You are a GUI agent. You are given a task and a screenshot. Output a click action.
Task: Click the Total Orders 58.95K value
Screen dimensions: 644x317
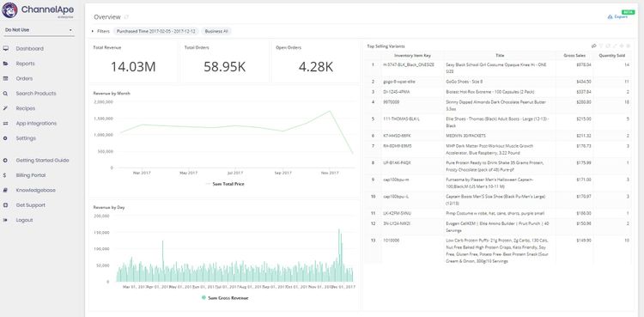click(x=225, y=67)
